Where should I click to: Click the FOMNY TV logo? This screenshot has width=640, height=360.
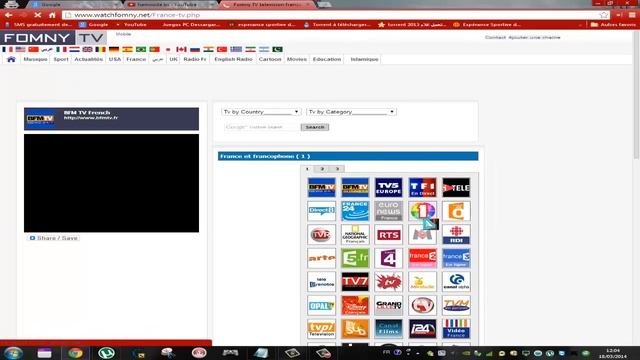pyautogui.click(x=53, y=38)
